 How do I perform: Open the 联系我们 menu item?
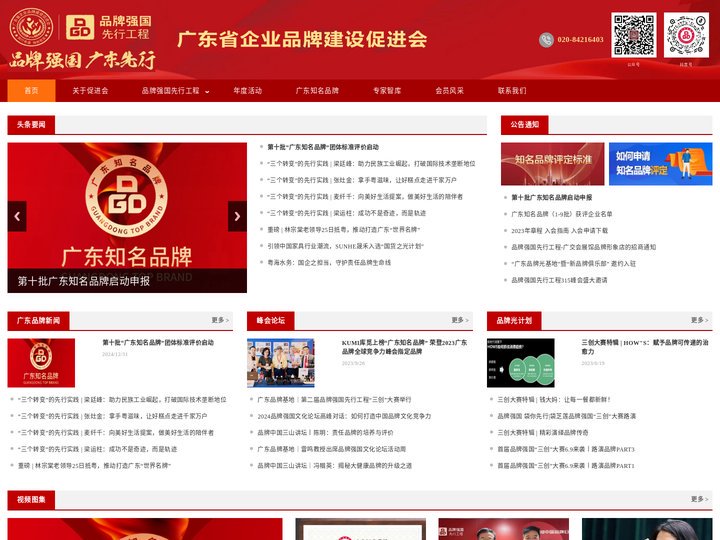[x=512, y=90]
